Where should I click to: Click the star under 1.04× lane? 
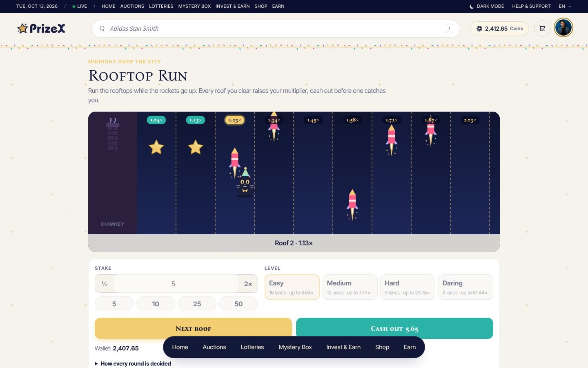point(156,147)
